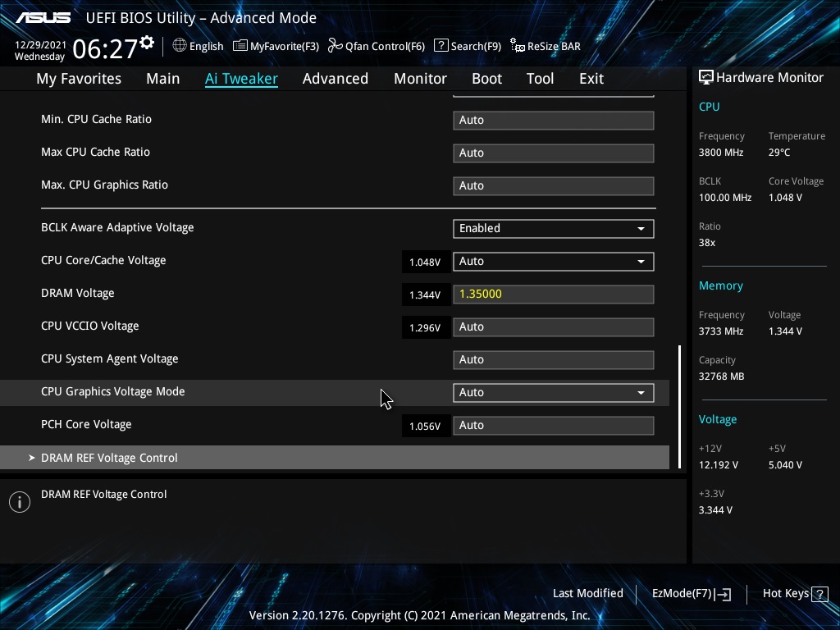This screenshot has width=840, height=630.
Task: Click the Max. CPU Graphics Ratio field
Action: click(x=554, y=185)
